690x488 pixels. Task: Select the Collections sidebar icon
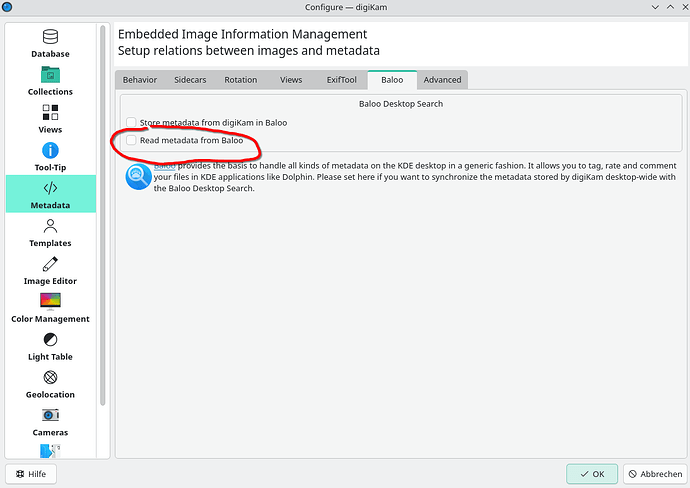point(50,81)
